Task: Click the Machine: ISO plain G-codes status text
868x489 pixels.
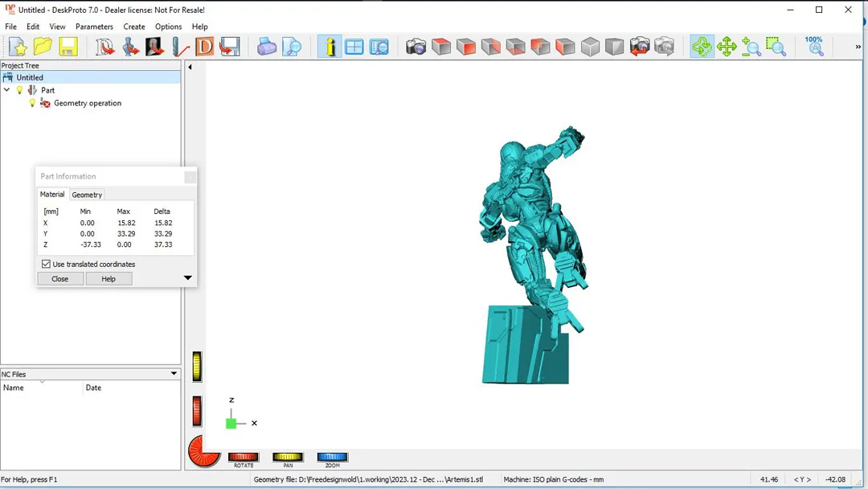Action: tap(554, 479)
